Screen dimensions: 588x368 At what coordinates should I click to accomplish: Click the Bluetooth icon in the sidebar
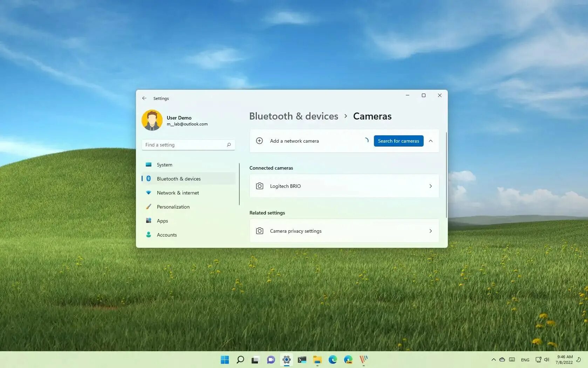click(x=149, y=179)
